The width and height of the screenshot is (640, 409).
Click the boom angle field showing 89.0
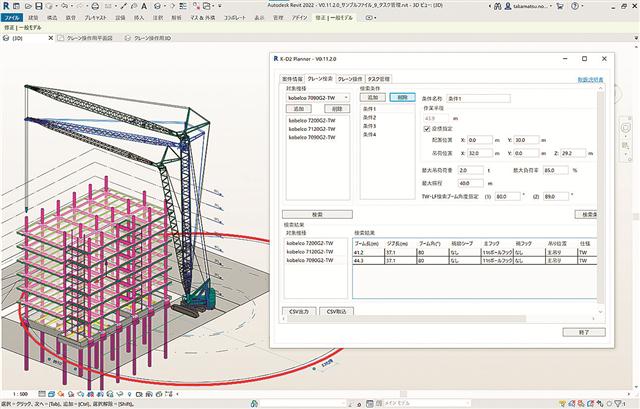[x=556, y=196]
